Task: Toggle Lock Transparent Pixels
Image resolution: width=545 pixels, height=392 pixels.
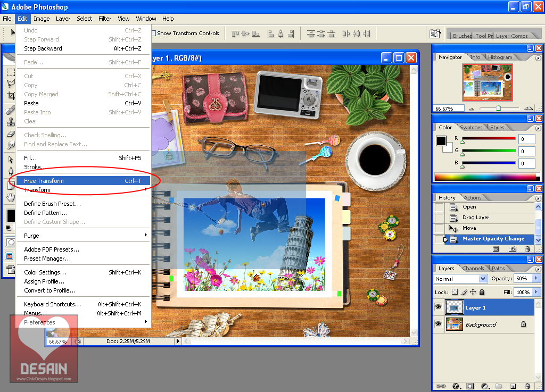Action: tap(455, 292)
